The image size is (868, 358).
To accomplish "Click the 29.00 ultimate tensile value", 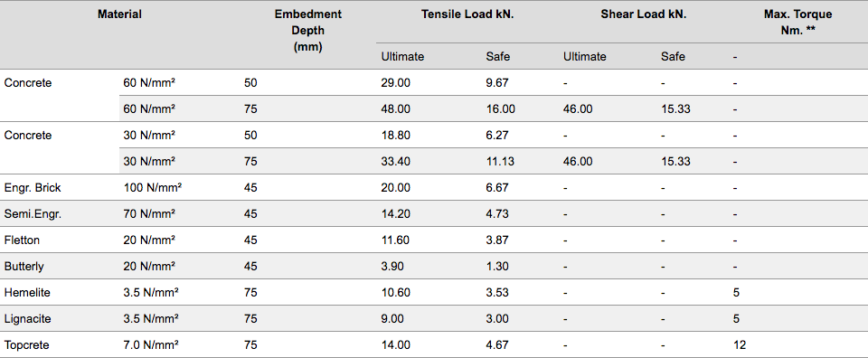I will [x=396, y=83].
